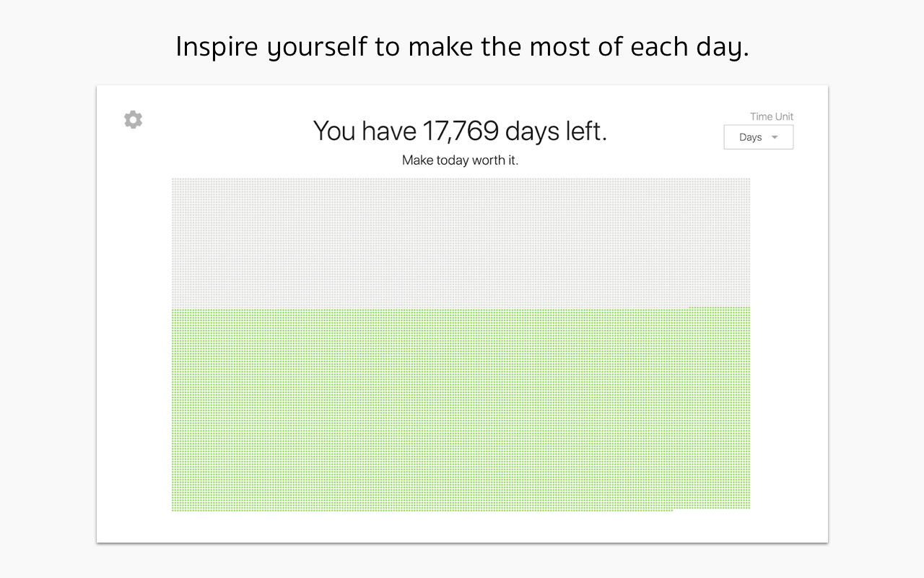Click the gray dotted area of elapsed days

(461, 243)
